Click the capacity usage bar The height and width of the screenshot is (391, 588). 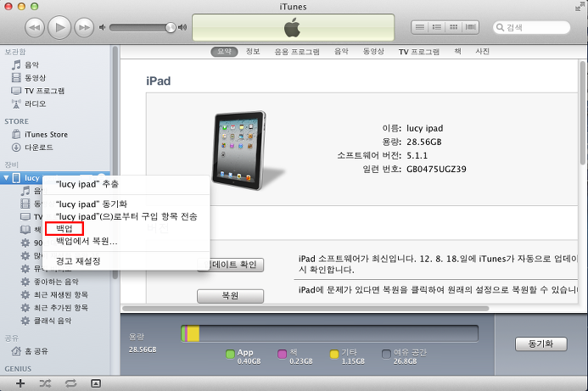[329, 333]
